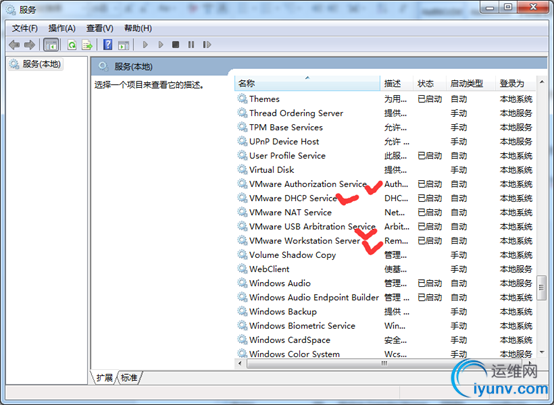Toggle the show/hide console tree icon

click(x=51, y=45)
